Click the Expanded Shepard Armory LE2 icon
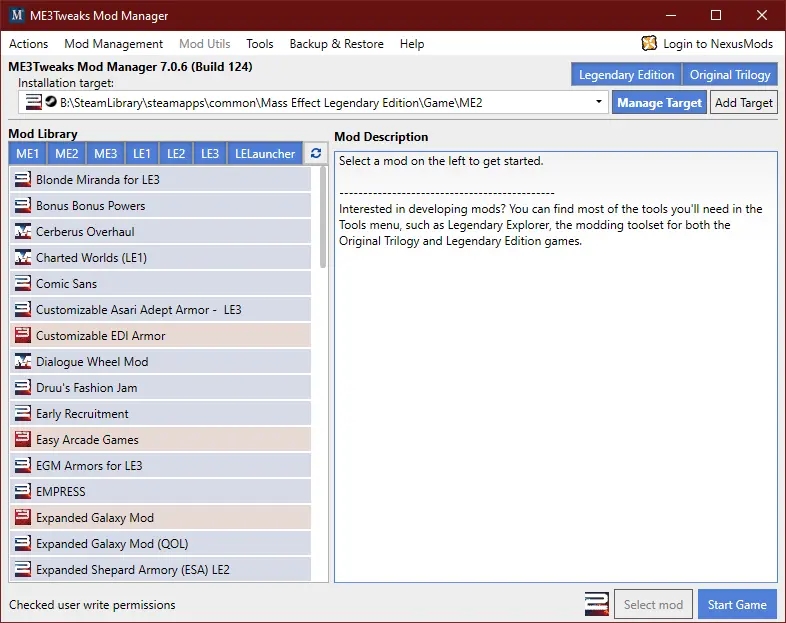Screen dimensions: 786x623 [x=23, y=569]
